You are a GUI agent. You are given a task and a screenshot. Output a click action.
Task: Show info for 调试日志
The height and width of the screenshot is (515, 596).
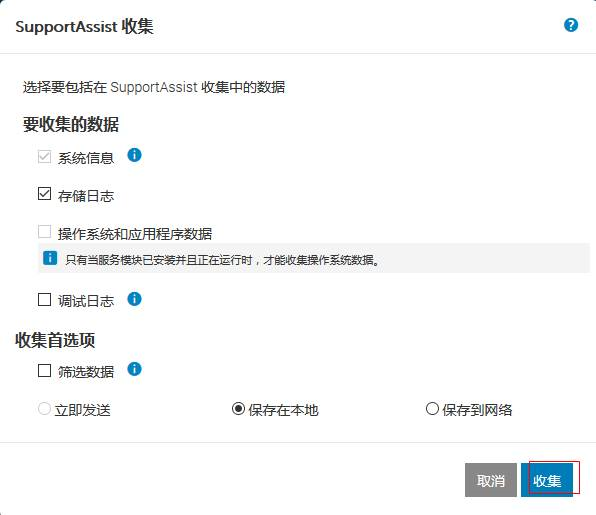[134, 299]
